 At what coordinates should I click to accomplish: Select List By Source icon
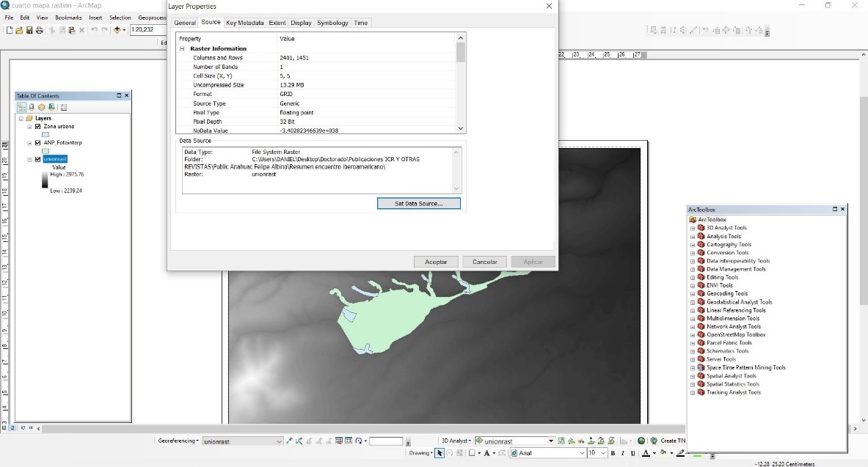[31, 107]
